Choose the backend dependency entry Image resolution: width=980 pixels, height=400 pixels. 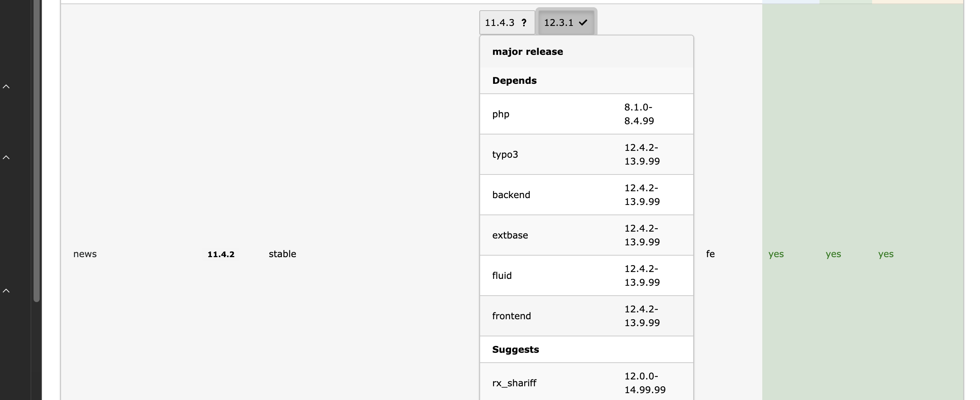point(586,195)
